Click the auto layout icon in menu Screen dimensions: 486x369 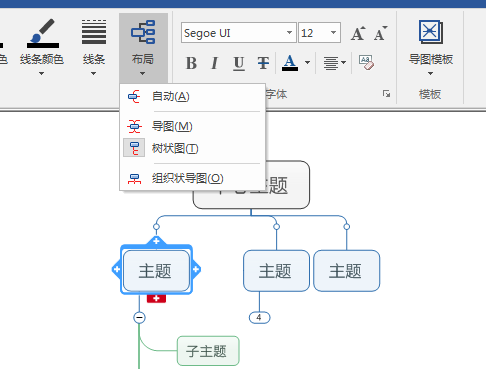pyautogui.click(x=134, y=97)
